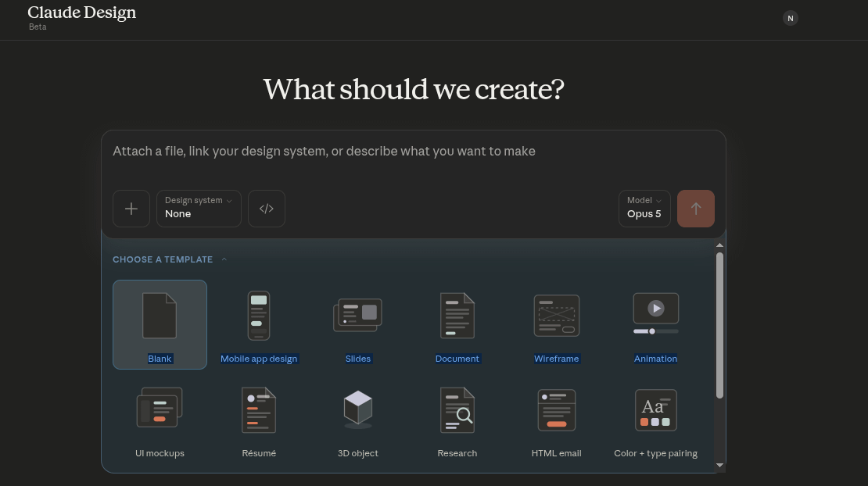Submit prompt with the up-arrow send button

pos(696,209)
